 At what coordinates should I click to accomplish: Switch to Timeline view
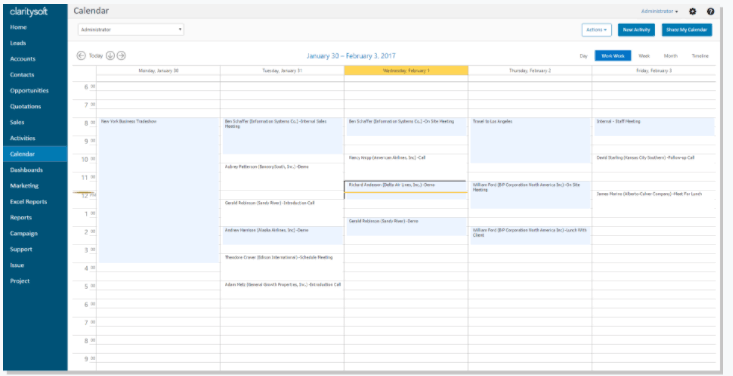[700, 56]
